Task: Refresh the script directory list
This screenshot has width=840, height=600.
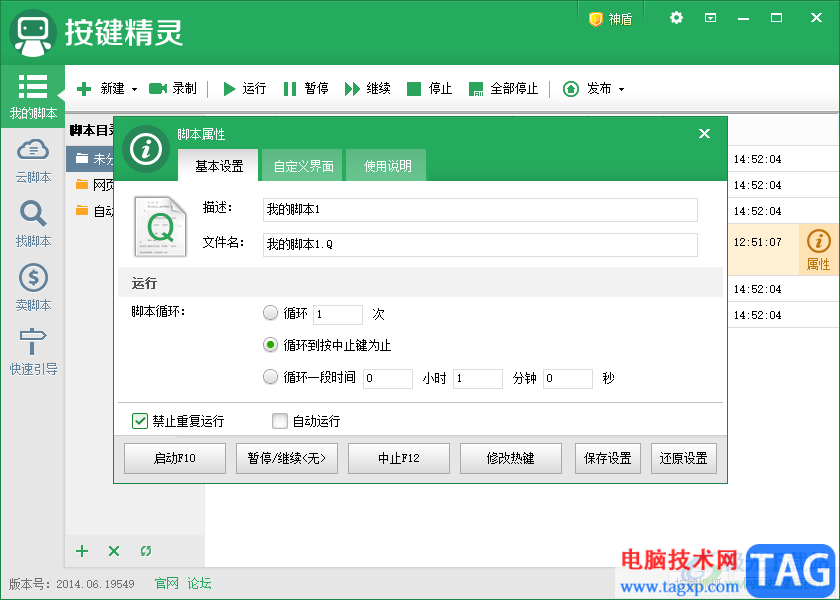Action: (x=146, y=551)
